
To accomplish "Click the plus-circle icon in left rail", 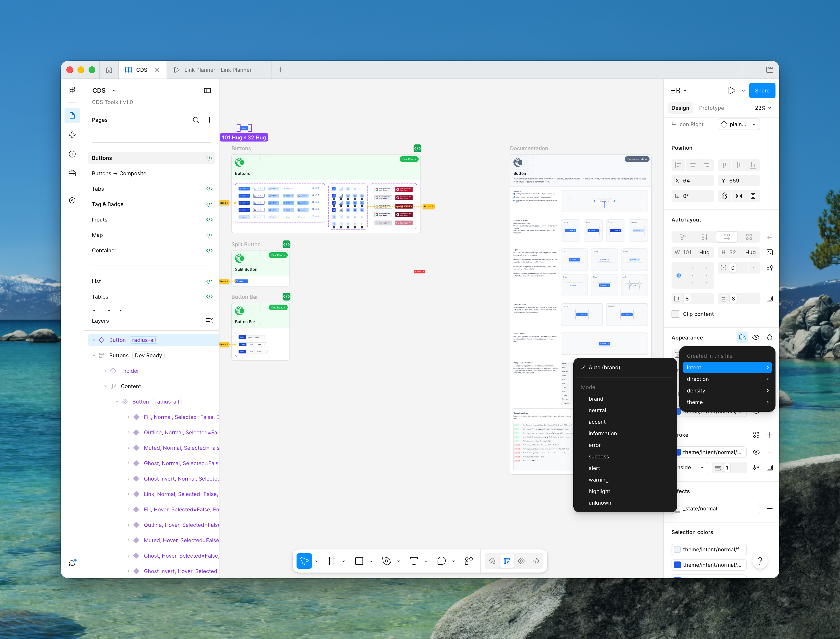I will [x=72, y=154].
